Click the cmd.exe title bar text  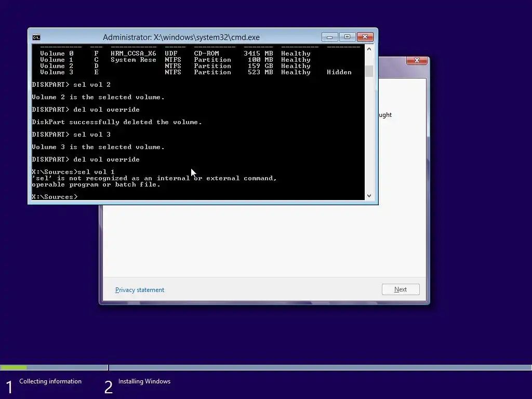[181, 37]
